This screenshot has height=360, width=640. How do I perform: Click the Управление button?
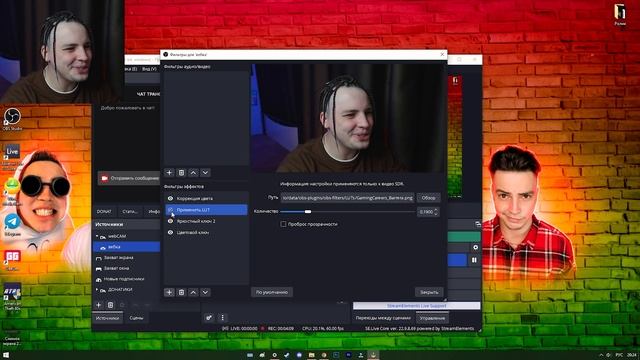pos(432,318)
